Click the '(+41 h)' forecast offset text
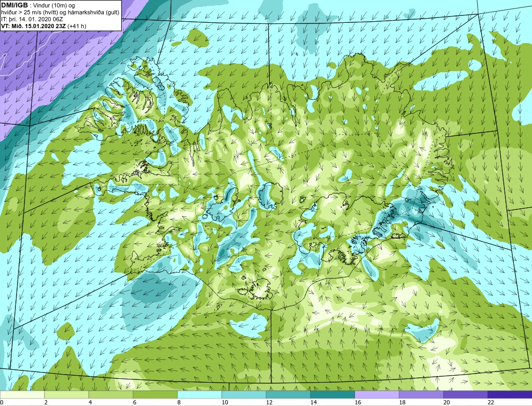This screenshot has height=406, width=532. tap(77, 26)
